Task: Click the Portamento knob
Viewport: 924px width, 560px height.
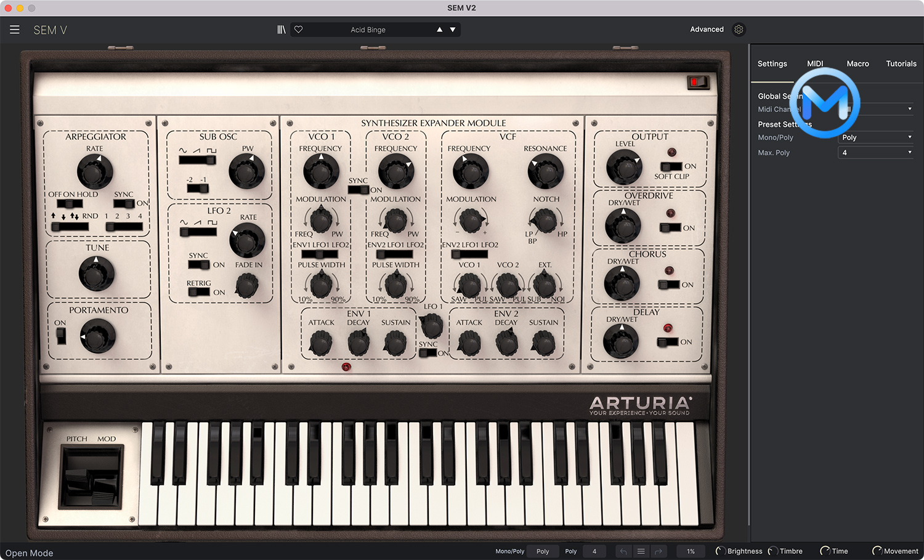Action: click(x=97, y=336)
